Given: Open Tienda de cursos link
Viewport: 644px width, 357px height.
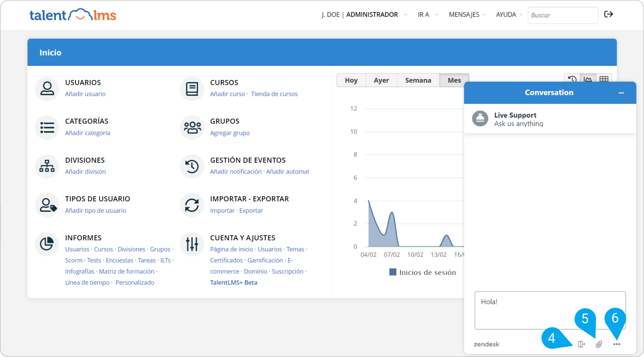Looking at the screenshot, I should pyautogui.click(x=274, y=94).
